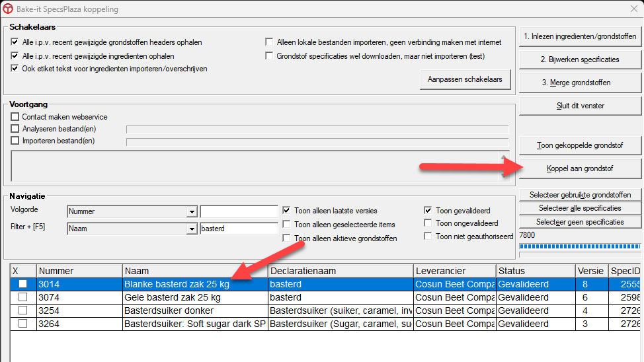Image resolution: width=644 pixels, height=362 pixels.
Task: Toggle 'Toon alleen laatste versies'
Action: pyautogui.click(x=286, y=210)
